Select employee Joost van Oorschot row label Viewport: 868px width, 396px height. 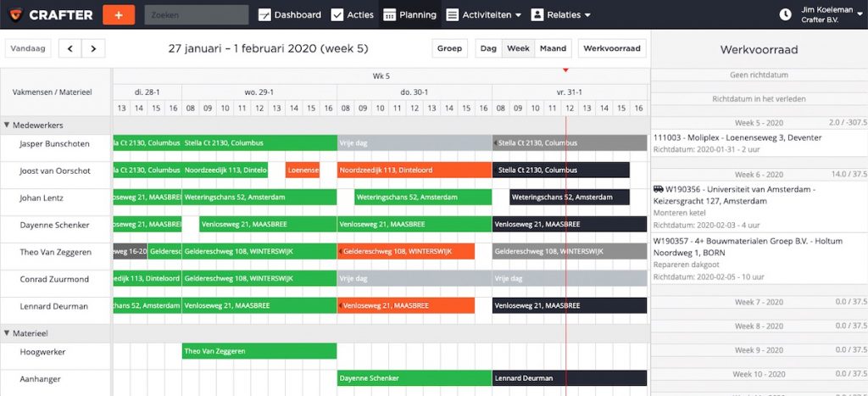55,170
